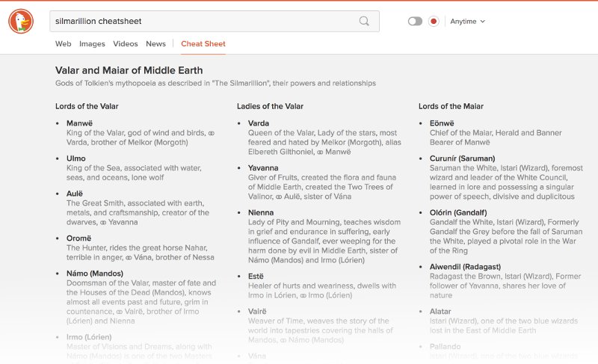Click the red region circle icon
Viewport: 598px width, 364px height.
[x=434, y=22]
